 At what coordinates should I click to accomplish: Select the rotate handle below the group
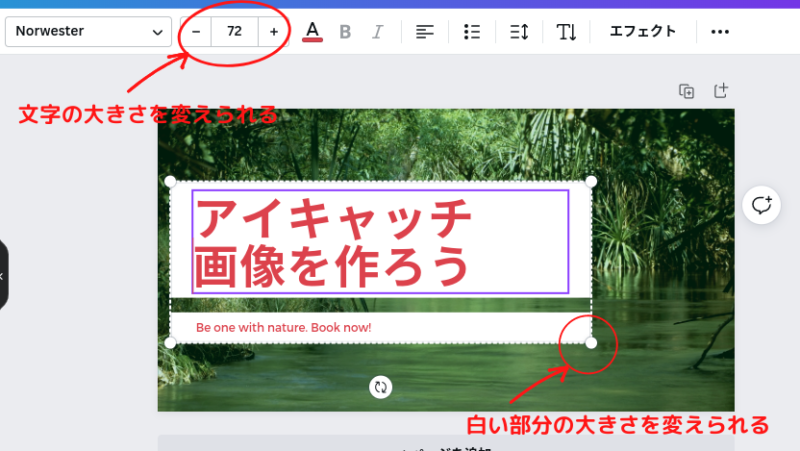click(381, 387)
